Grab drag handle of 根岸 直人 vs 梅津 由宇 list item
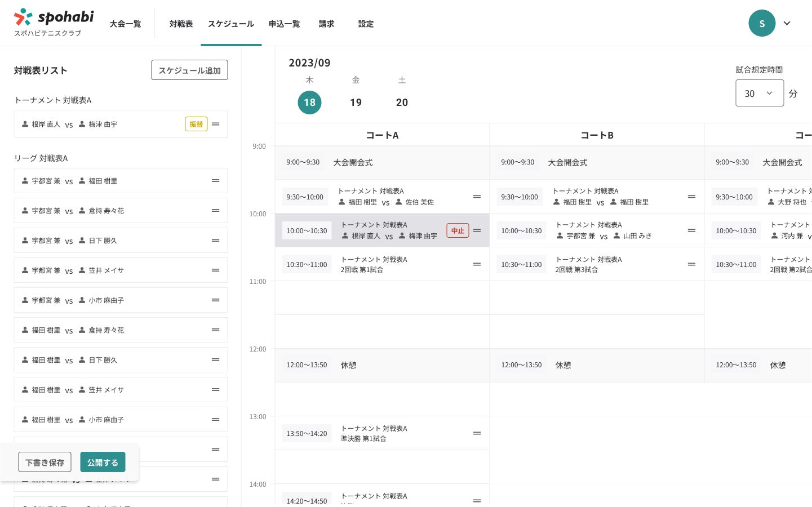The width and height of the screenshot is (812, 507). pyautogui.click(x=215, y=124)
